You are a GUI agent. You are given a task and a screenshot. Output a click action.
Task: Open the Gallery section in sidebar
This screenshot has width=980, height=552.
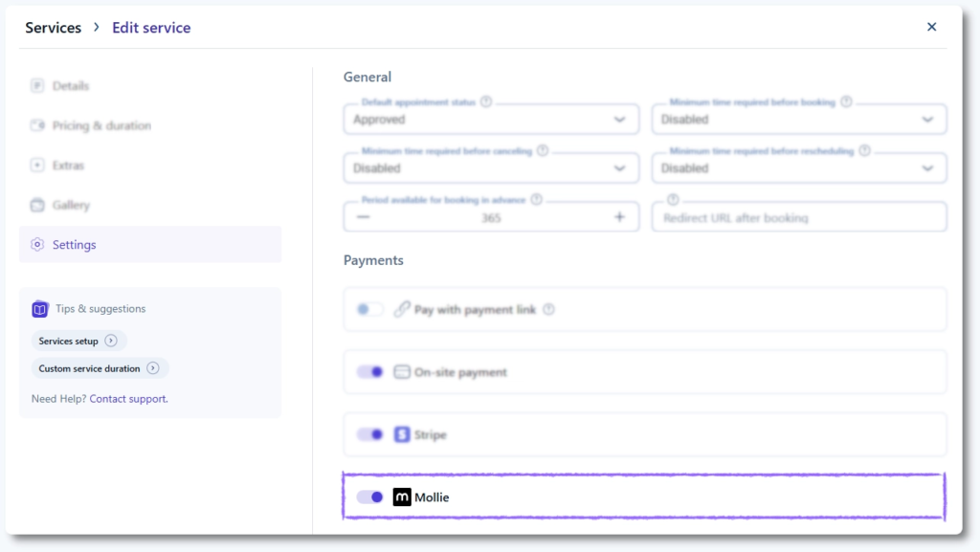coord(71,205)
